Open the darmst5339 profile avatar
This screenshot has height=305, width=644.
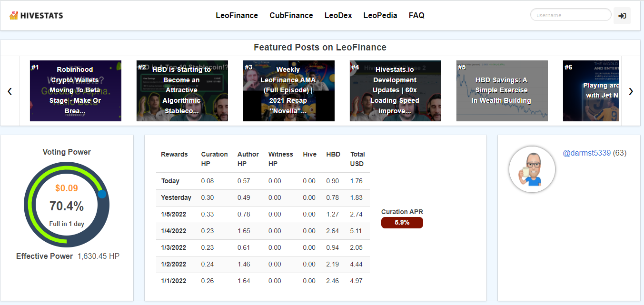(x=532, y=169)
